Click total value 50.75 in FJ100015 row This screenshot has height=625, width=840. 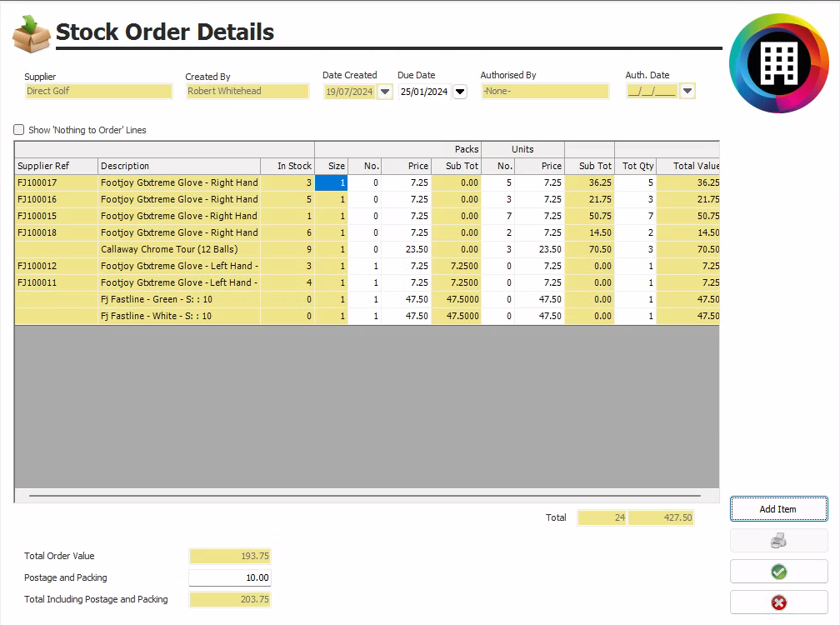point(688,216)
